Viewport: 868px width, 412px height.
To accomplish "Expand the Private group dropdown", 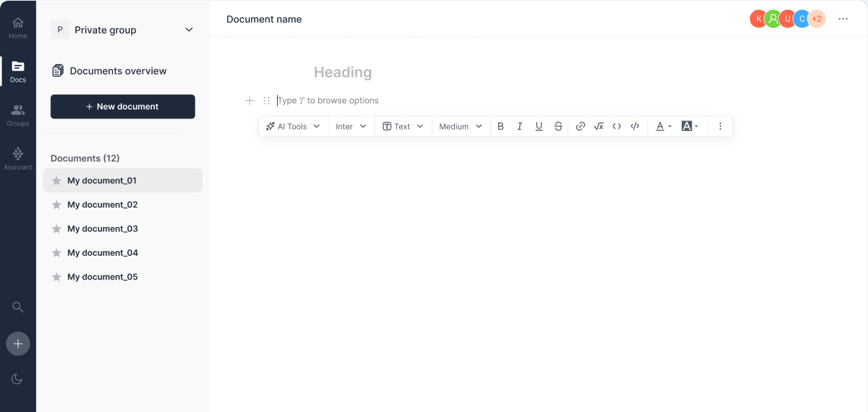I will tap(189, 30).
